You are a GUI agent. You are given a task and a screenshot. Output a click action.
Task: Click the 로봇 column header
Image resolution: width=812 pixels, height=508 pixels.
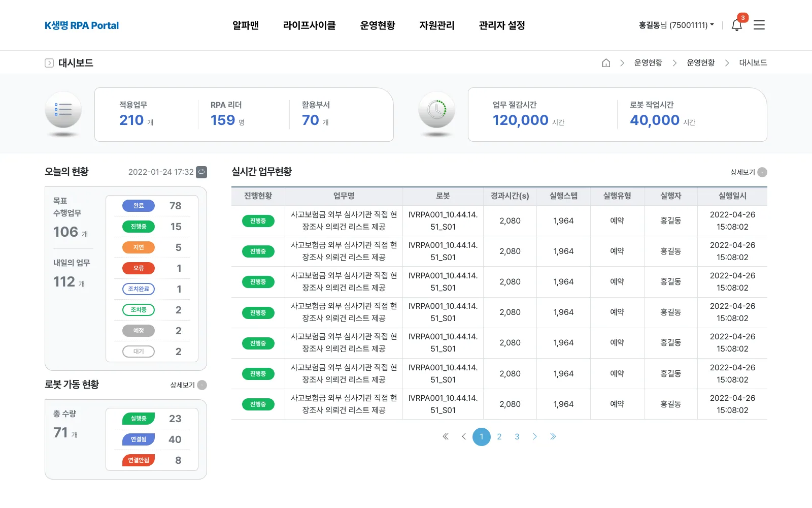coord(443,196)
